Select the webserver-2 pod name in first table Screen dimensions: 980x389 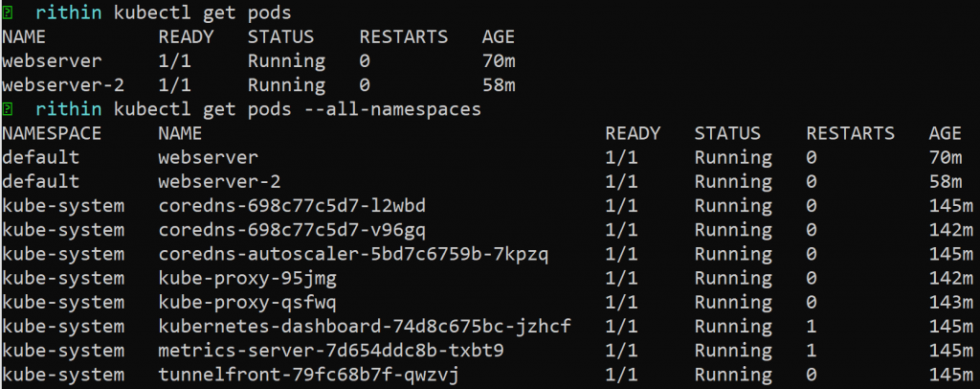coord(63,85)
